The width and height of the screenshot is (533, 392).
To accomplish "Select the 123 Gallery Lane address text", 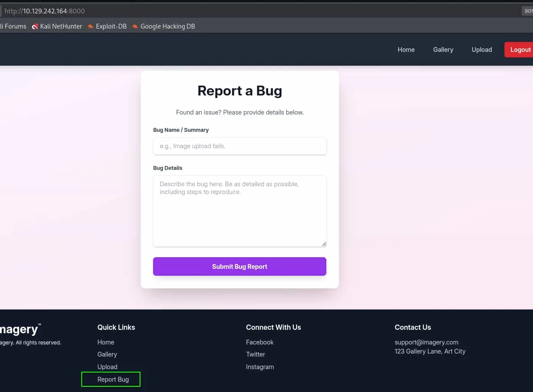I will pos(430,351).
